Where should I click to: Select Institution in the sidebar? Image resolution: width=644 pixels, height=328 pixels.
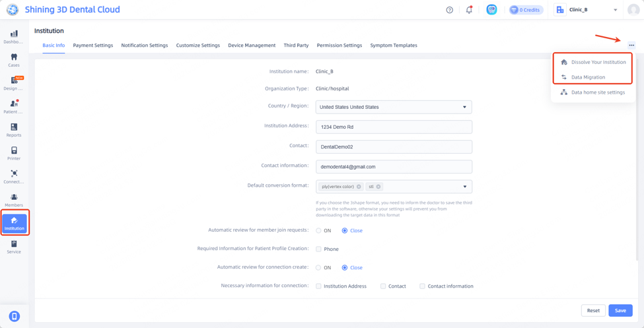point(14,223)
